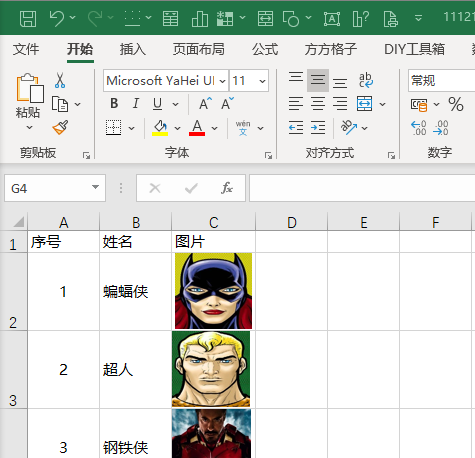Click Increase Font Size icon
This screenshot has width=475, height=458.
tap(205, 104)
